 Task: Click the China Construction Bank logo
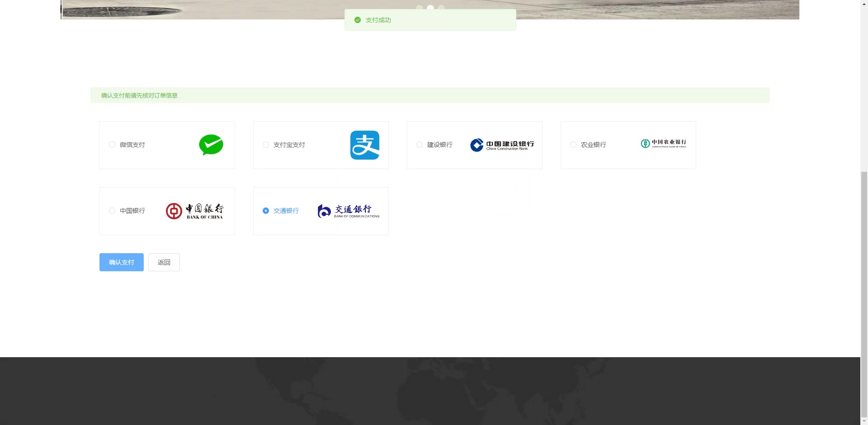click(x=502, y=145)
